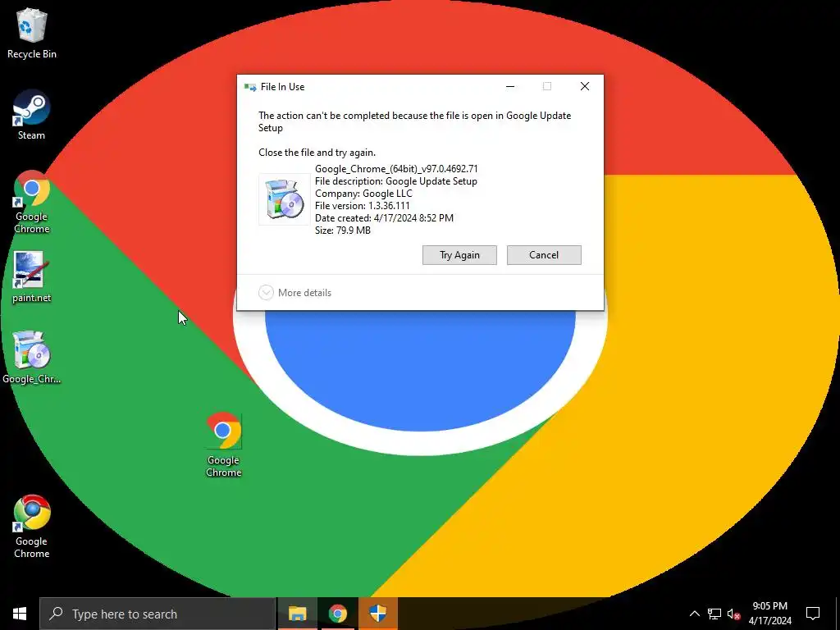Image resolution: width=840 pixels, height=630 pixels.
Task: Open the taskbar clock and calendar
Action: click(x=769, y=614)
